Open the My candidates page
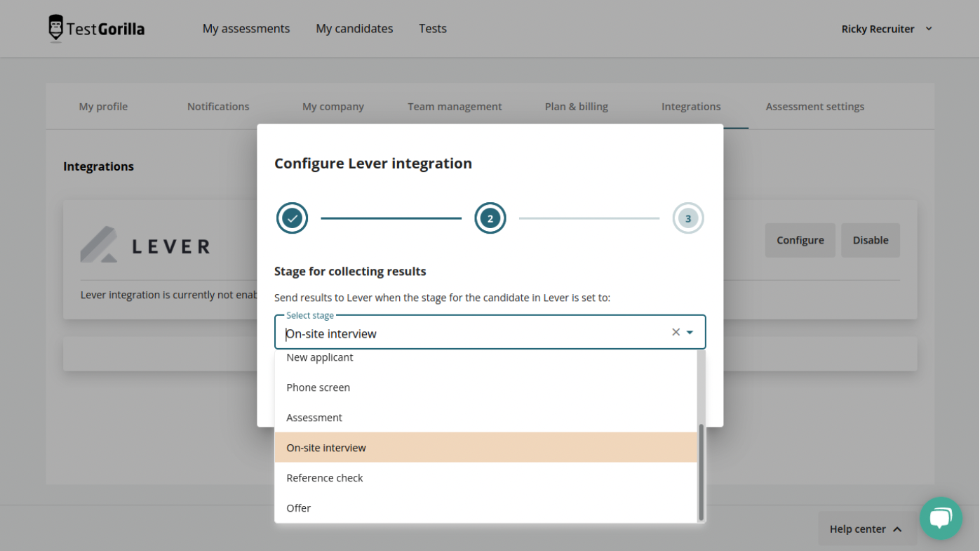Screen dimensions: 980x551 (x=354, y=28)
